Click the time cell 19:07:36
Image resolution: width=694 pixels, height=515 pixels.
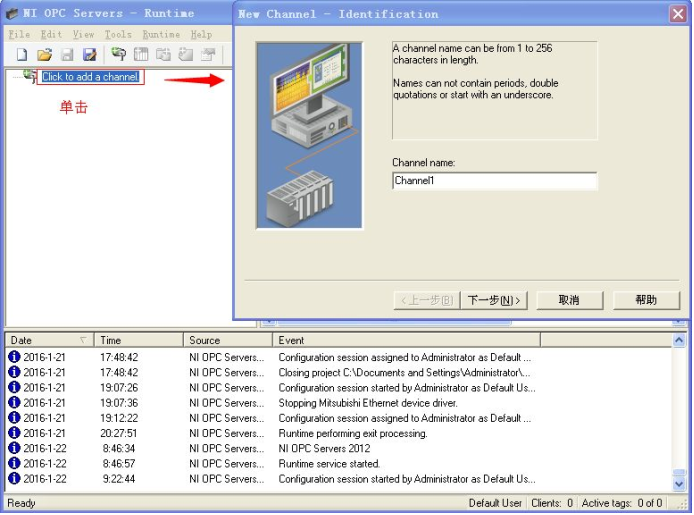[x=119, y=403]
